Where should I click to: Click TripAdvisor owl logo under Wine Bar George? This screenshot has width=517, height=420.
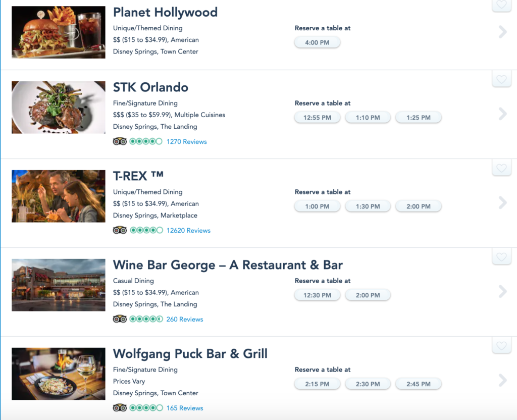tap(120, 319)
